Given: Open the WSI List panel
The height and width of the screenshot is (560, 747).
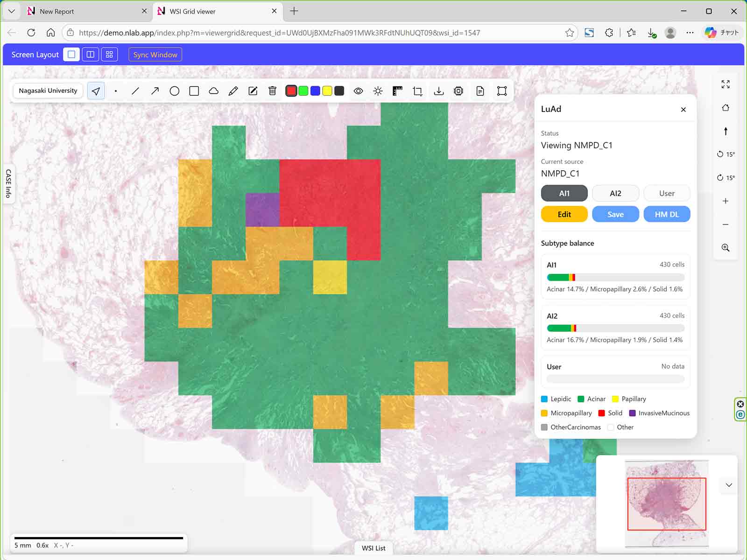Looking at the screenshot, I should (x=373, y=548).
